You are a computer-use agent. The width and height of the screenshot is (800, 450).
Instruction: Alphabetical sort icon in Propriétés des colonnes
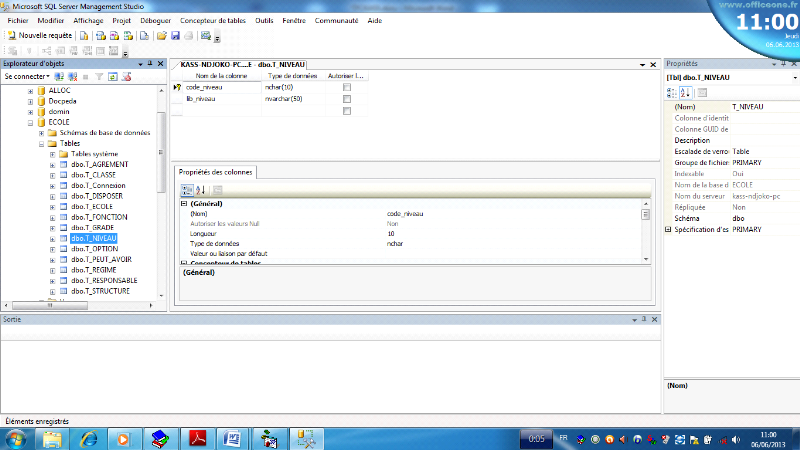point(201,190)
